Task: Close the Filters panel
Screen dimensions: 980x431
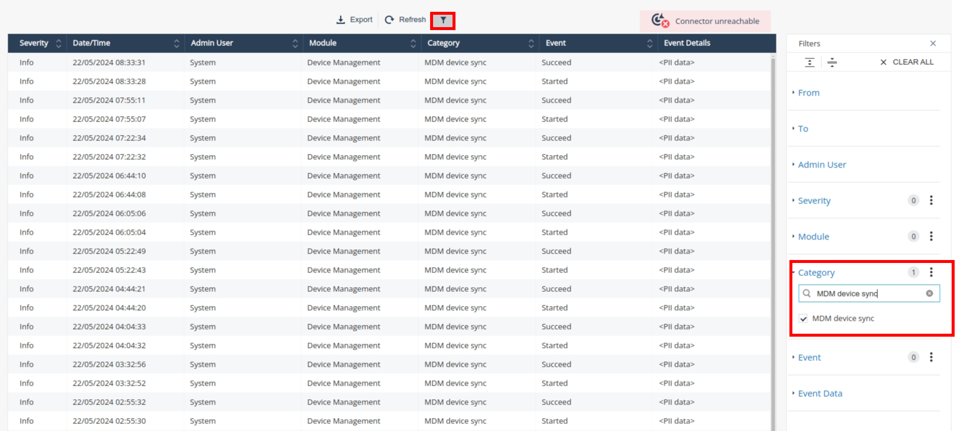Action: pos(933,44)
